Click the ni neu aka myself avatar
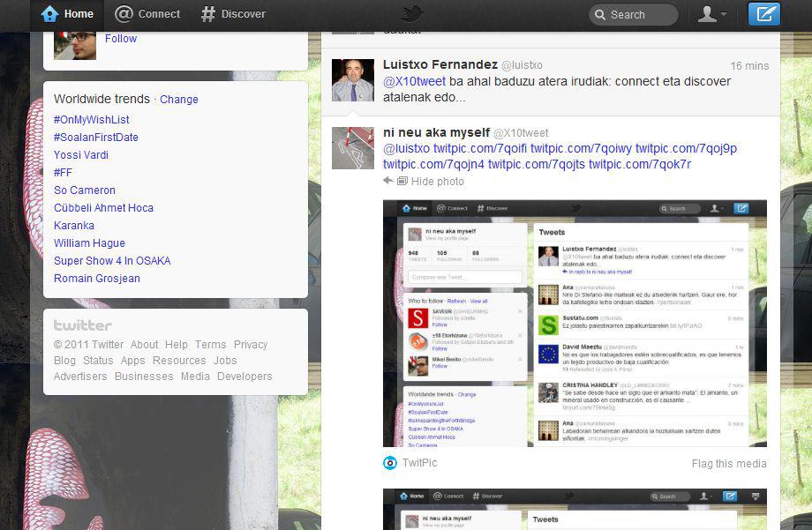 pos(352,147)
